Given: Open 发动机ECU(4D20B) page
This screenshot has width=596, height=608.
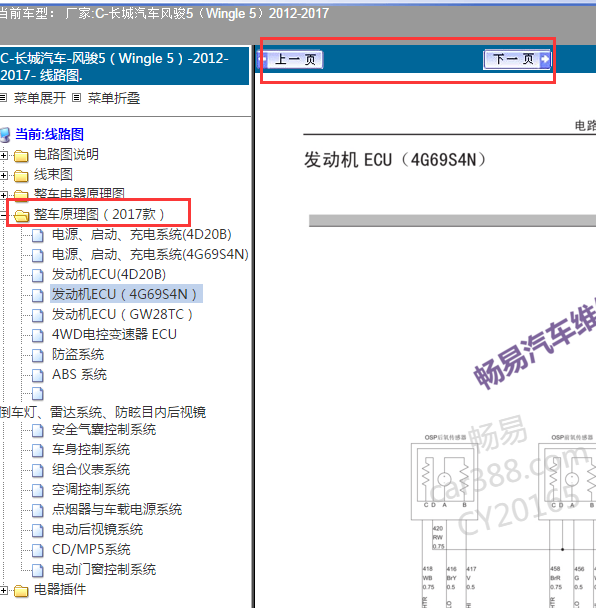Looking at the screenshot, I should [x=109, y=275].
